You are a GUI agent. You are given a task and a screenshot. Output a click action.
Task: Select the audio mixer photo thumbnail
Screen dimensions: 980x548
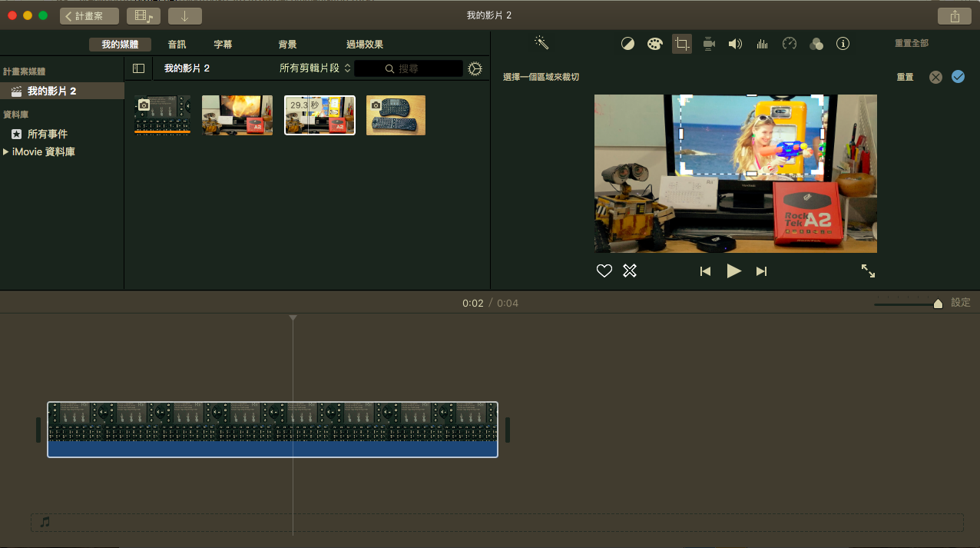[x=162, y=115]
